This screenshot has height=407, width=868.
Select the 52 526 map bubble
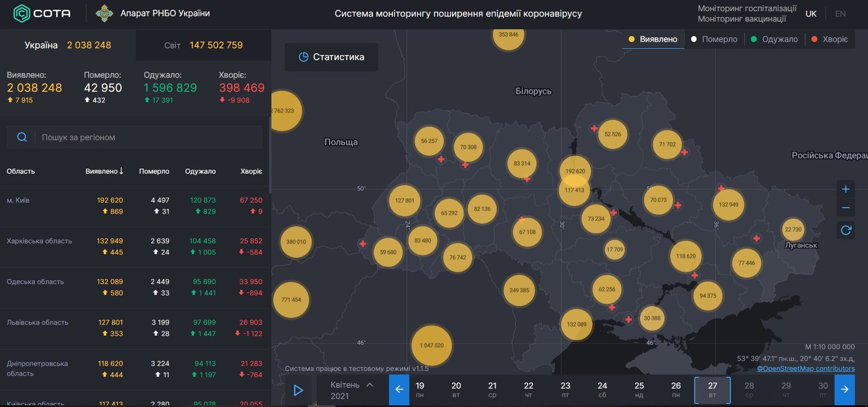pyautogui.click(x=612, y=134)
